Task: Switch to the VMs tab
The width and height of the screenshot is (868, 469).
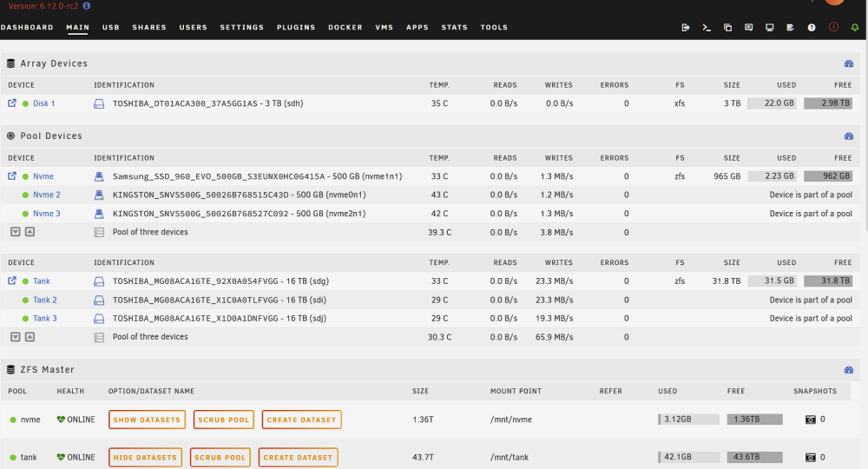Action: [x=385, y=27]
